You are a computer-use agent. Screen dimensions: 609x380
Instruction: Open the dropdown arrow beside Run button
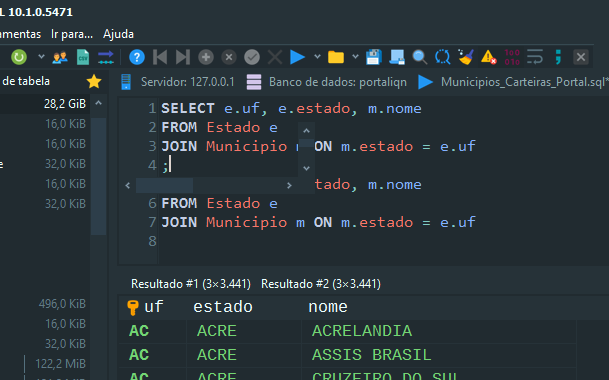[x=317, y=57]
